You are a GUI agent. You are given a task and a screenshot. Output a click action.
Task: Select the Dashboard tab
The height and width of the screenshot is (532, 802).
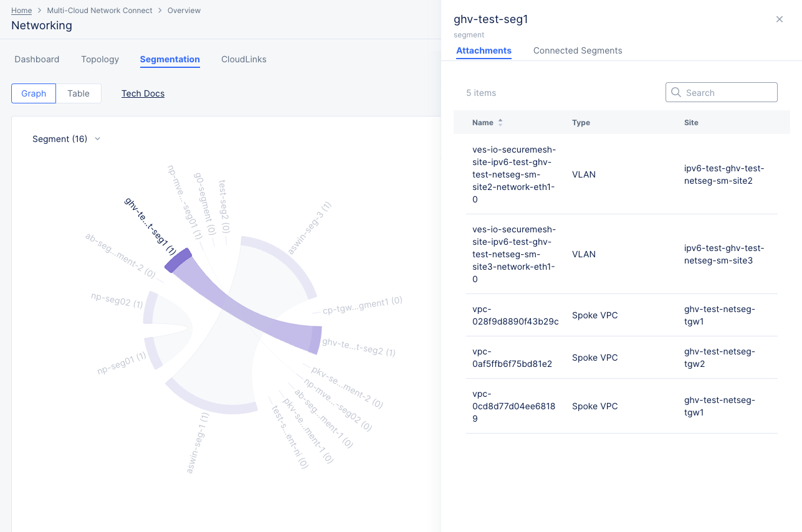point(36,59)
